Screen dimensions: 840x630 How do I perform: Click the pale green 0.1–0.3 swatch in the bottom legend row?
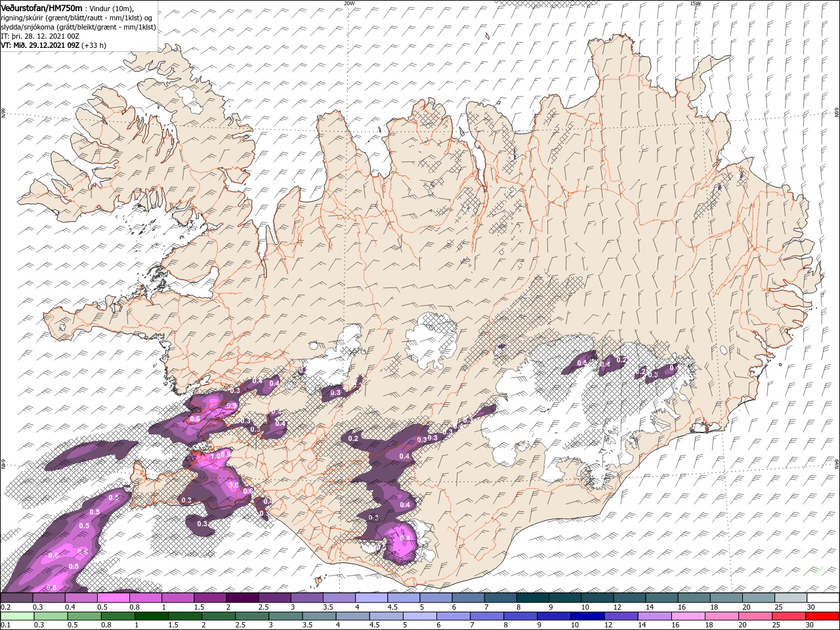[x=17, y=616]
